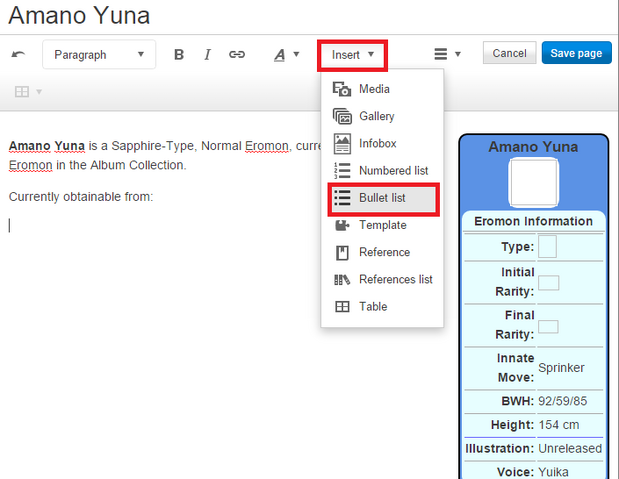This screenshot has width=619, height=479.
Task: Click the infobox Amano Yuna header
Action: (533, 147)
